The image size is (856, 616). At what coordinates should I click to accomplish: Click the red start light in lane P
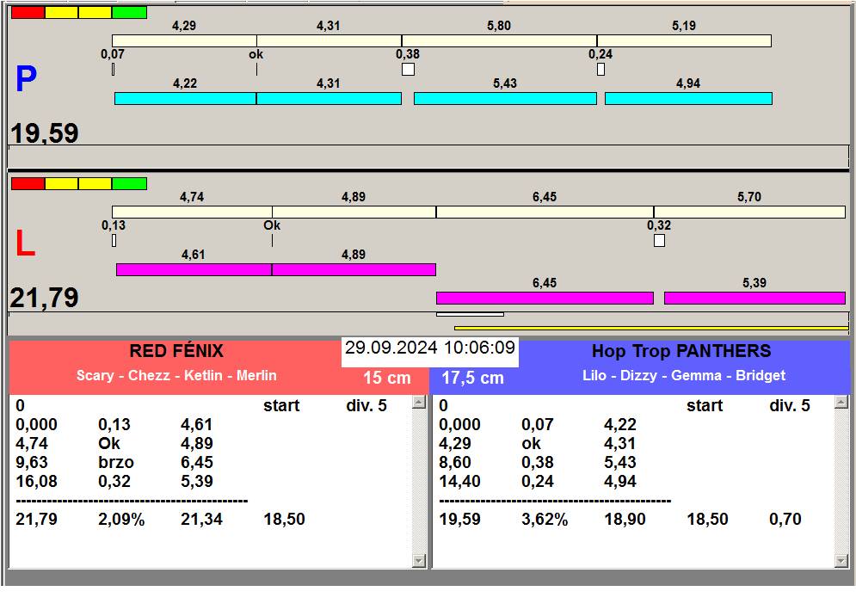(x=28, y=13)
